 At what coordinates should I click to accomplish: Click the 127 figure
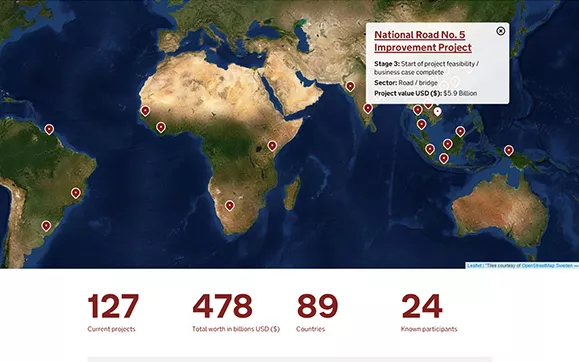tap(113, 306)
